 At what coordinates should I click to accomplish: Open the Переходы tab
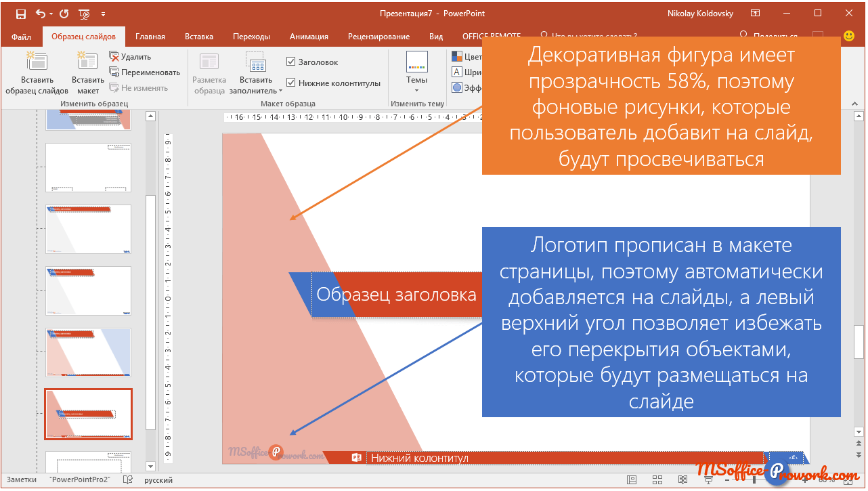click(251, 37)
